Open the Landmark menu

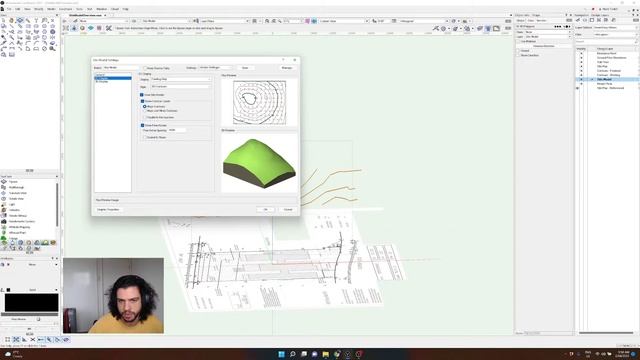click(x=65, y=9)
